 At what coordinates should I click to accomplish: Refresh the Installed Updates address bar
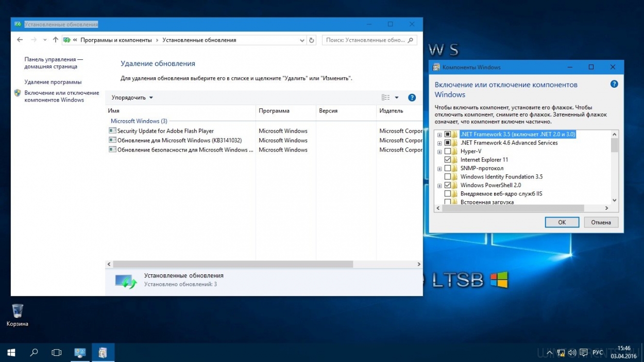tap(311, 40)
